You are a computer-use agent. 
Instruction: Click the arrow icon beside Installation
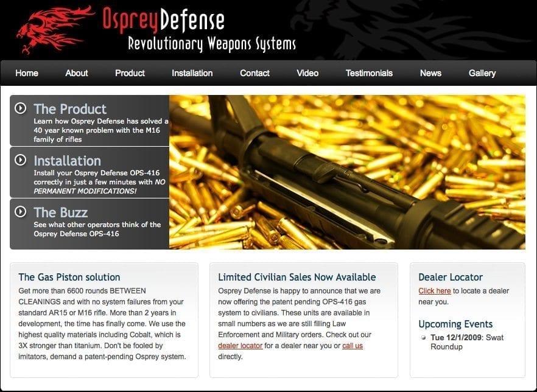tap(21, 160)
